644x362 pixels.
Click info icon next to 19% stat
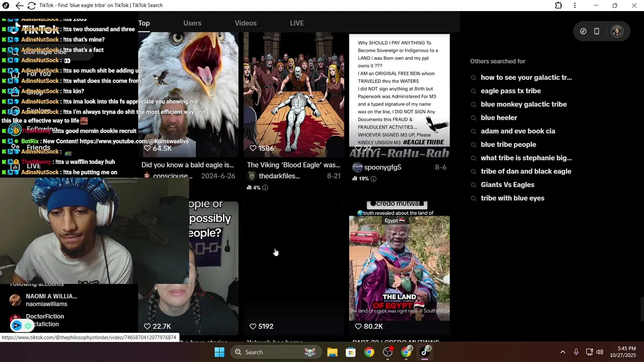(373, 178)
